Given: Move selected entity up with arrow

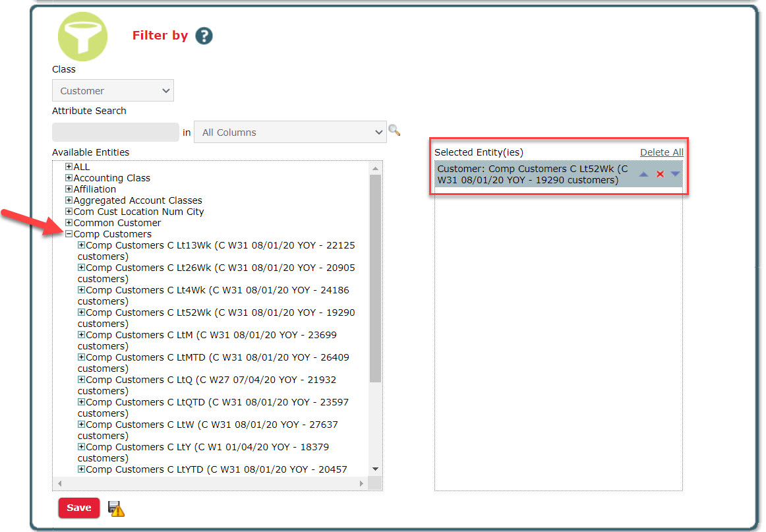Looking at the screenshot, I should (643, 174).
